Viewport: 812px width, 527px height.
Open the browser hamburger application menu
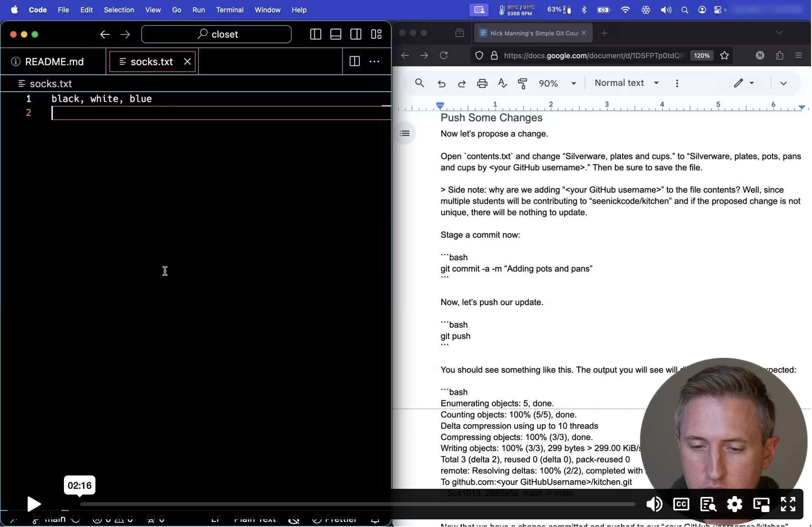[799, 55]
